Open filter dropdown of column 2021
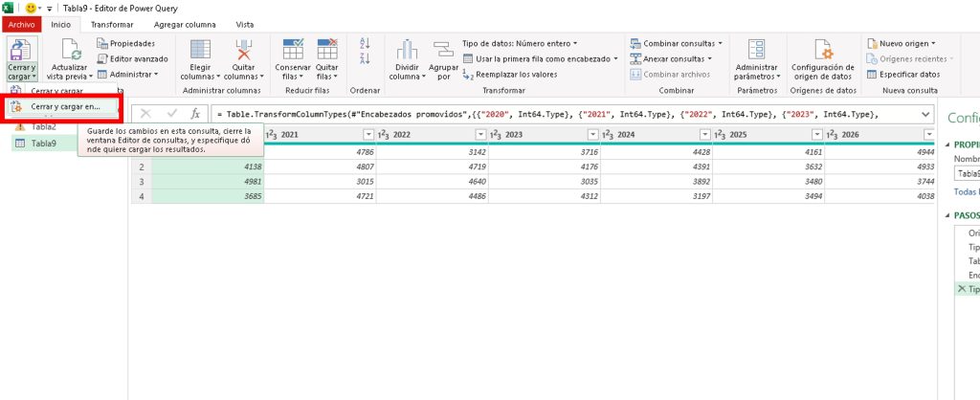The height and width of the screenshot is (400, 980). coord(368,134)
